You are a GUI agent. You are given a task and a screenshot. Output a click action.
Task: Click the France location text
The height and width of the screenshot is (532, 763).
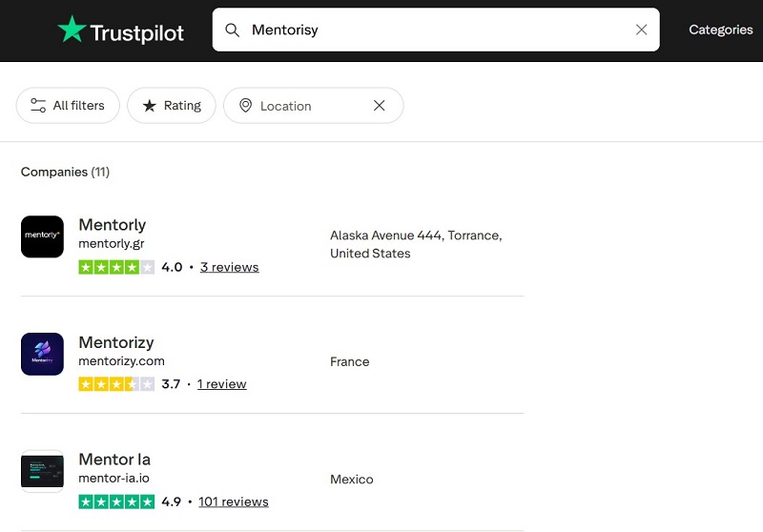349,361
